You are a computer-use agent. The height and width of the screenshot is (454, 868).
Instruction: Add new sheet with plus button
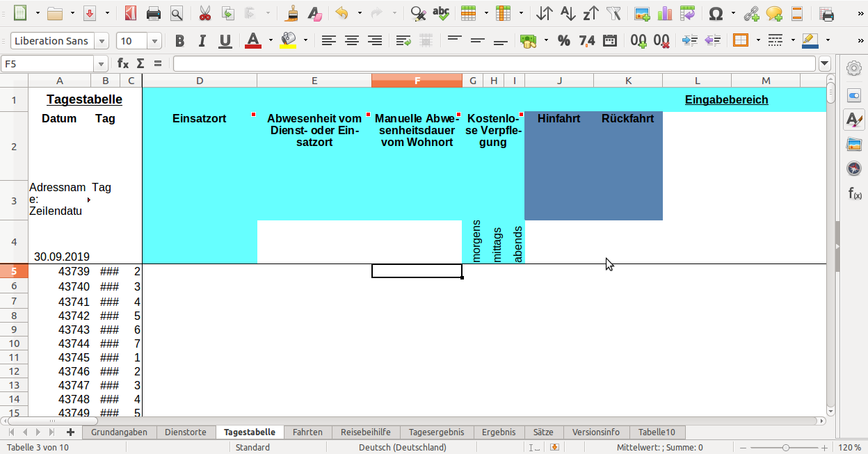[70, 432]
